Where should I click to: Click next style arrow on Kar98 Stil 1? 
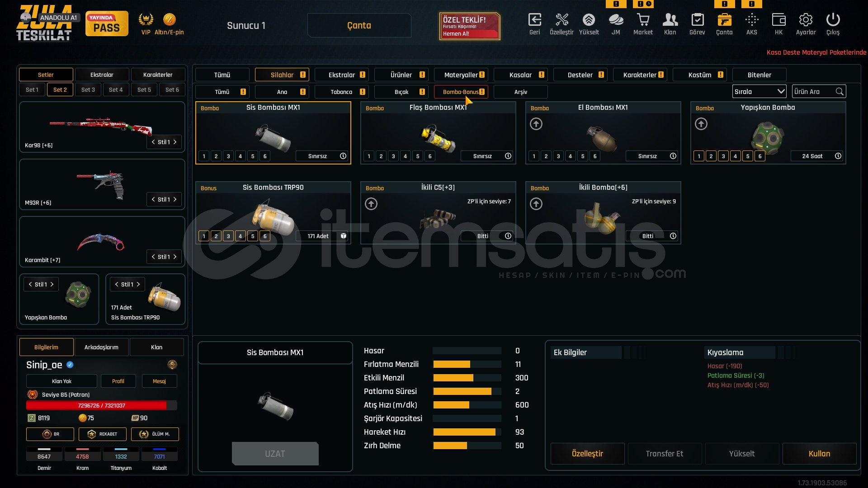(175, 142)
